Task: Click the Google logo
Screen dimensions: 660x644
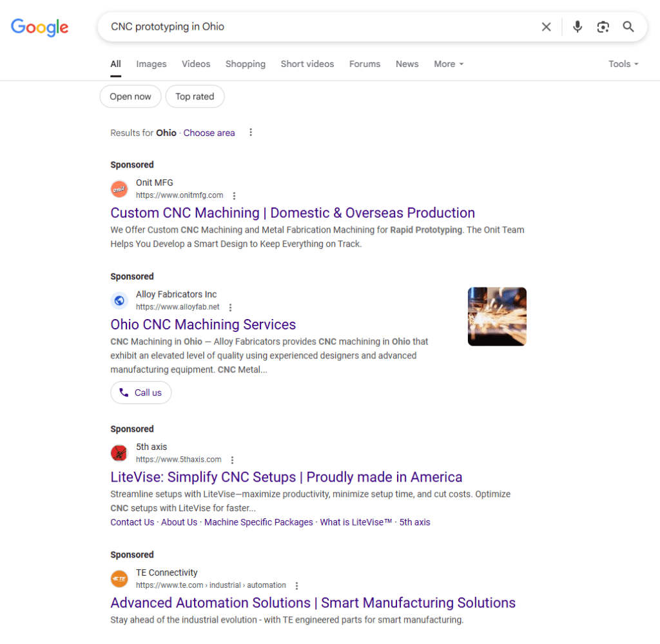Action: (x=39, y=28)
